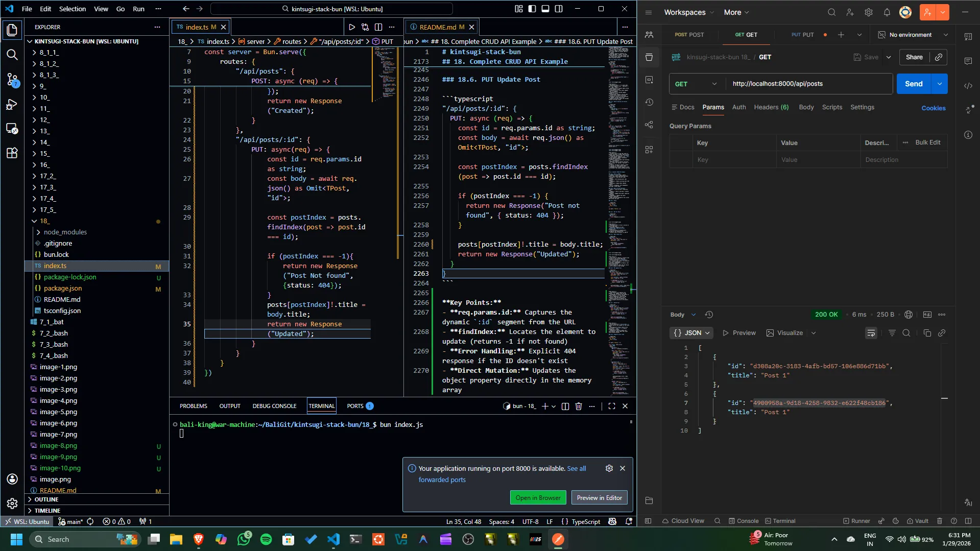Switch to the Headers (6) tab
The image size is (980, 551).
tap(771, 107)
